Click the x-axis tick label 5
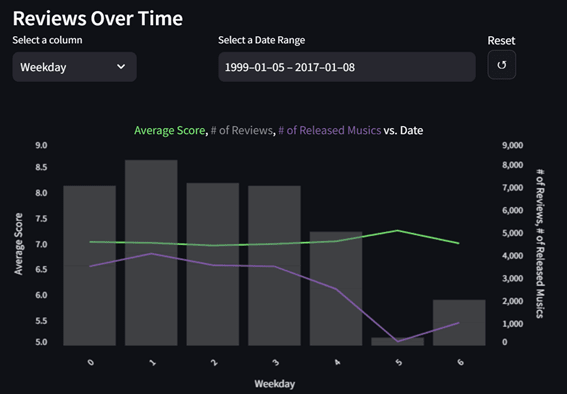 pyautogui.click(x=398, y=362)
